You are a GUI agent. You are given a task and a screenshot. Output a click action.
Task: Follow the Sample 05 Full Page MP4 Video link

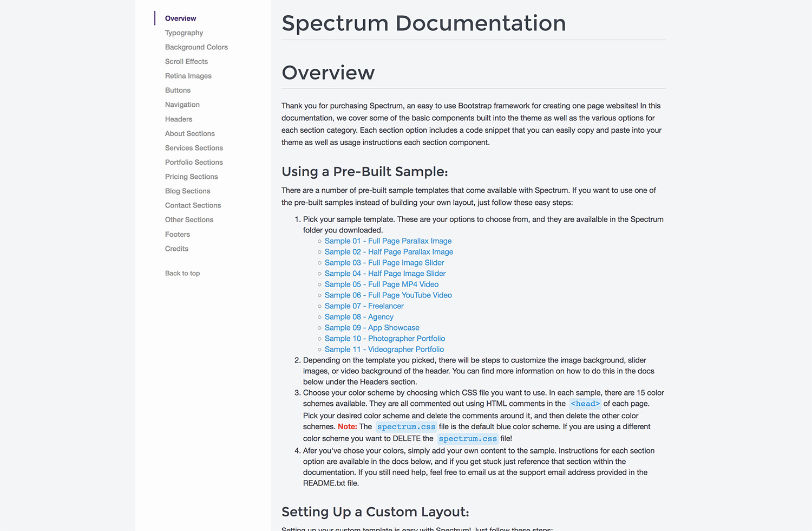point(382,284)
